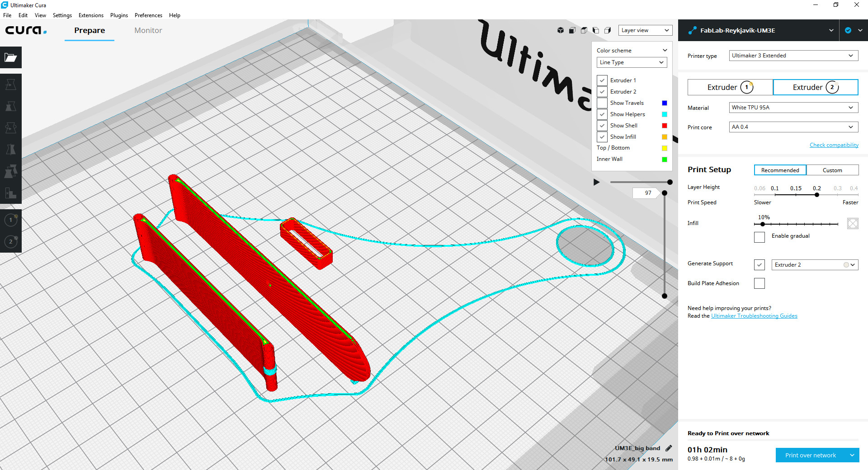868x470 pixels.
Task: Click the upper handle of vertical layer slider
Action: point(665,193)
